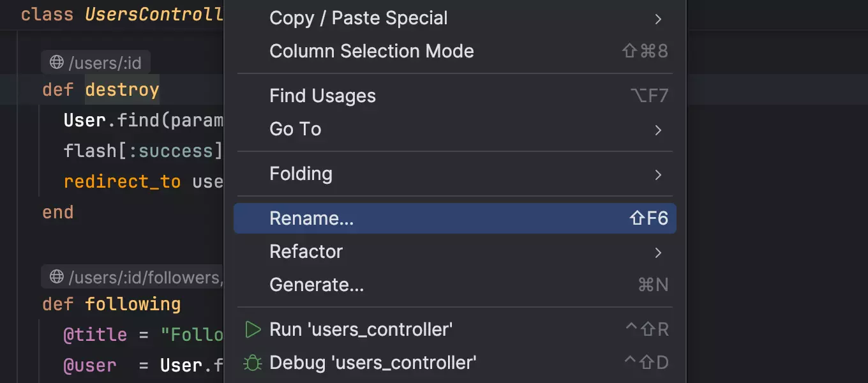The width and height of the screenshot is (868, 383).
Task: Click globe icon beside /users/:id/followers route
Action: tap(57, 277)
